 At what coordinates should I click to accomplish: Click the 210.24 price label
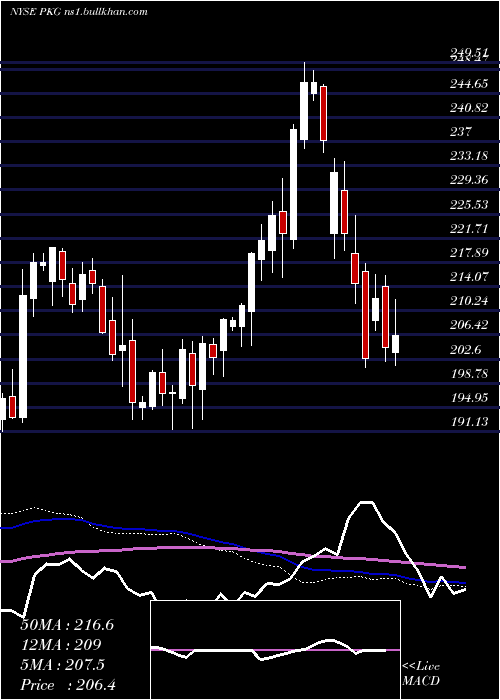(x=469, y=301)
